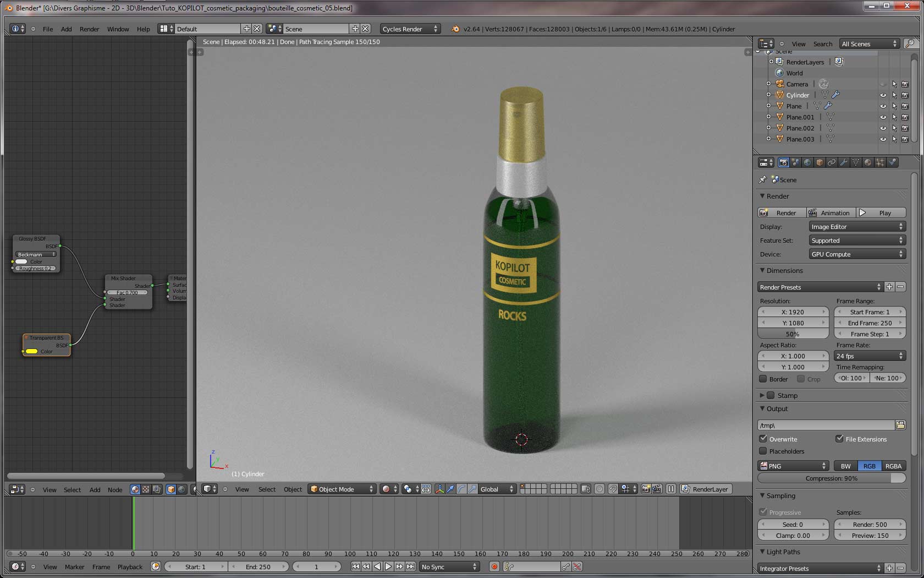Open the Object Mode dropdown

342,489
